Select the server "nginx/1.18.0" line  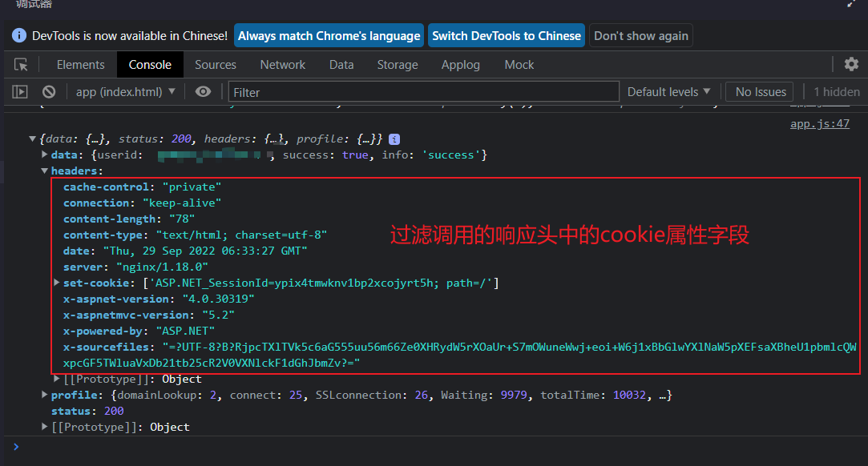click(x=135, y=267)
